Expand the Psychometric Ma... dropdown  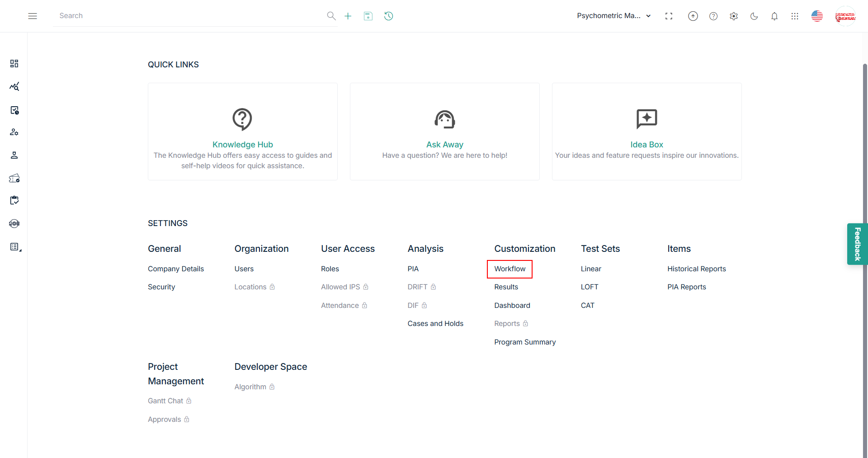click(x=613, y=16)
